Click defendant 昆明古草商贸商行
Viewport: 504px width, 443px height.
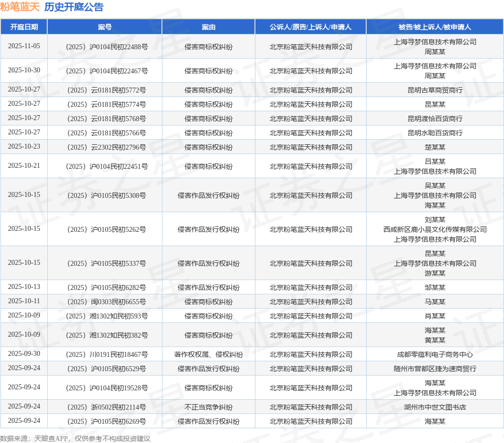(435, 91)
